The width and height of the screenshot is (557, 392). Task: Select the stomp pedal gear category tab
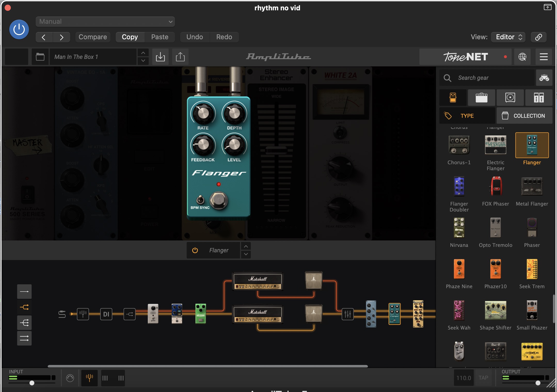coord(453,98)
